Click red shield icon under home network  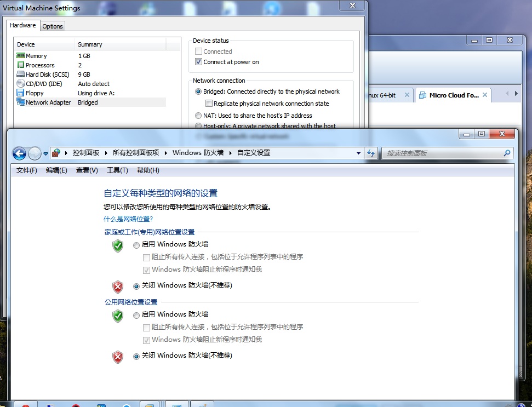[x=118, y=287]
